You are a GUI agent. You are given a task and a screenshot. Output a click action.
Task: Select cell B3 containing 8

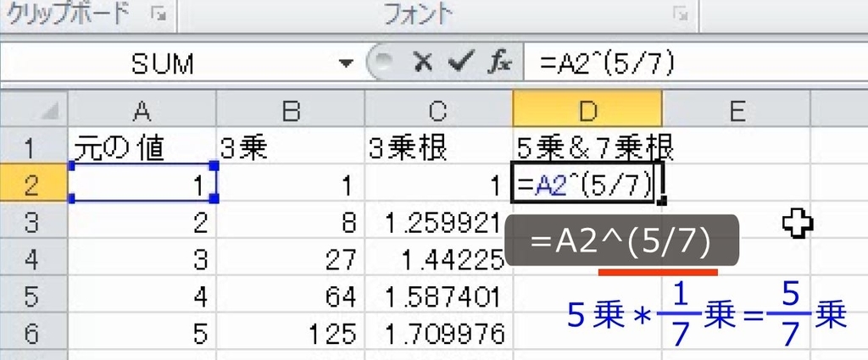coord(291,221)
